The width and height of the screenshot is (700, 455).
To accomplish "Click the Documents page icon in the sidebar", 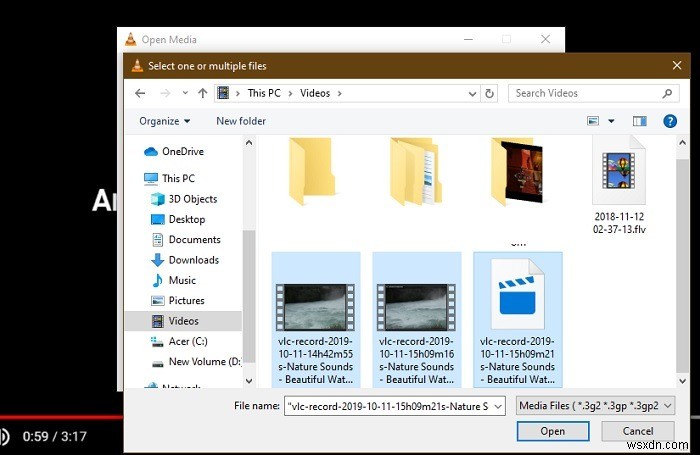I will [158, 240].
